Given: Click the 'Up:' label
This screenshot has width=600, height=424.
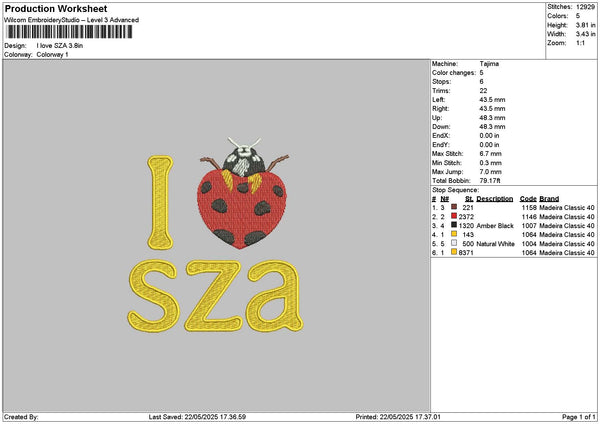Looking at the screenshot, I should click(x=437, y=118).
